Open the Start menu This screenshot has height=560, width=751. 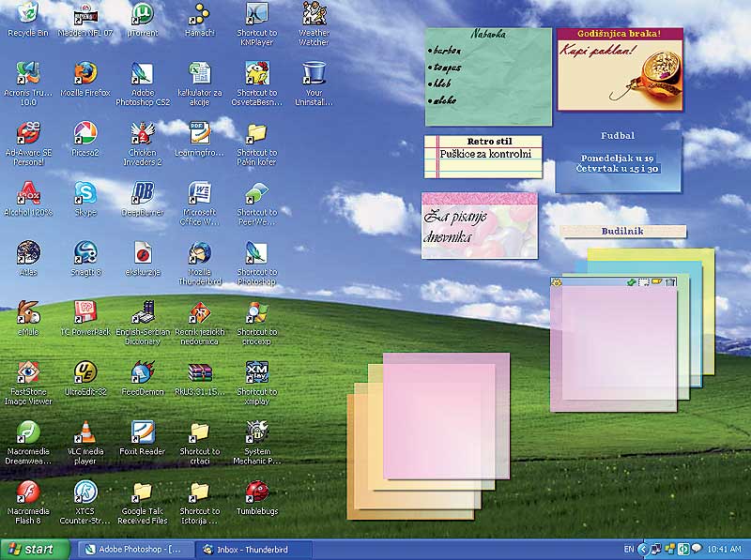click(34, 550)
